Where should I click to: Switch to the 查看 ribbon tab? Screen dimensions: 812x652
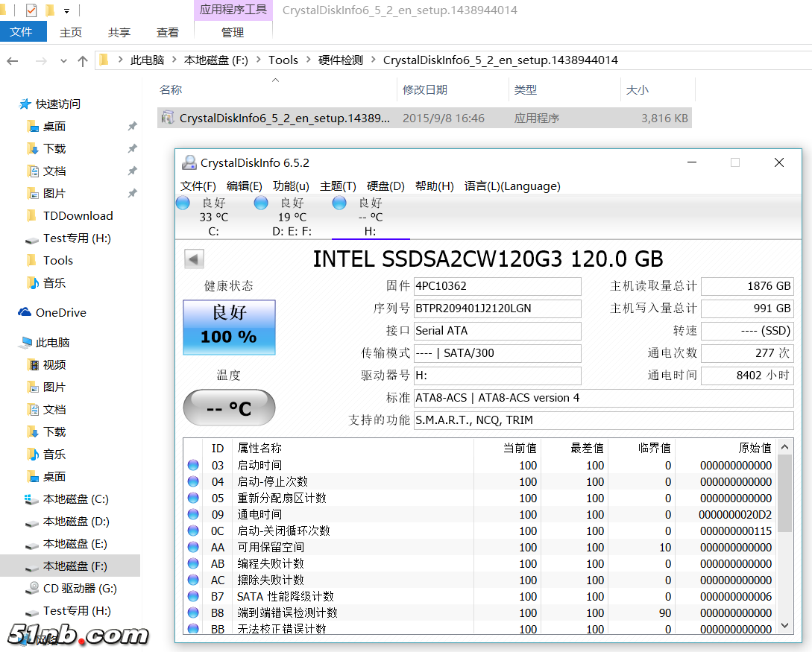coord(168,32)
